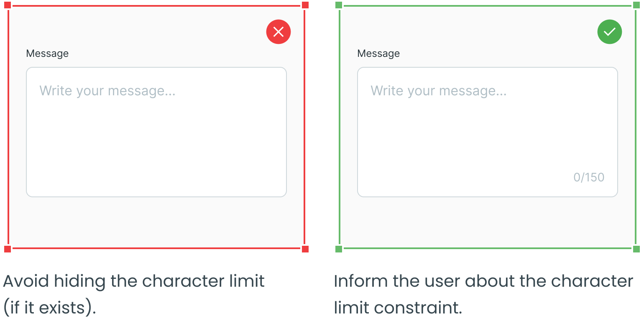Click the "Inform the user about the character" caption
644x321 pixels.
pyautogui.click(x=483, y=281)
